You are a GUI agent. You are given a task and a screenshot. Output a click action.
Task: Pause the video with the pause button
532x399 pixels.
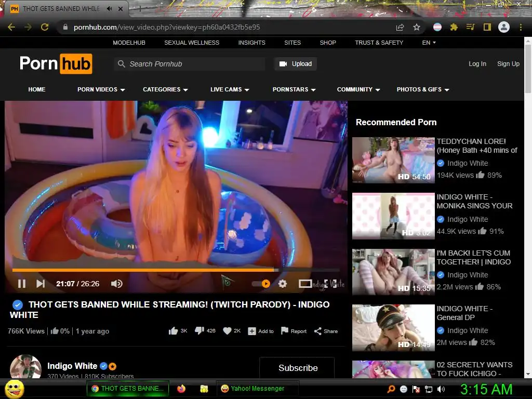tap(22, 284)
